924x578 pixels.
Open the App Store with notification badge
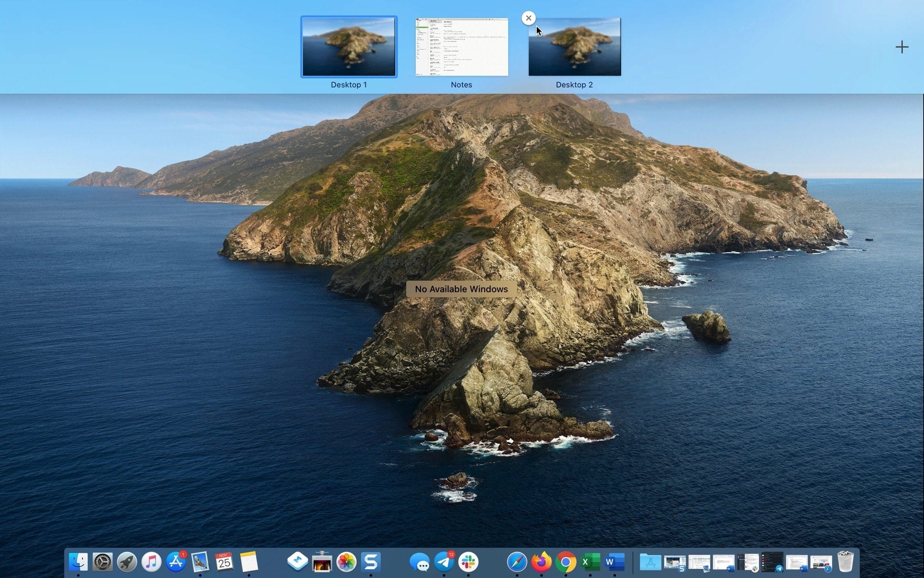tap(176, 562)
